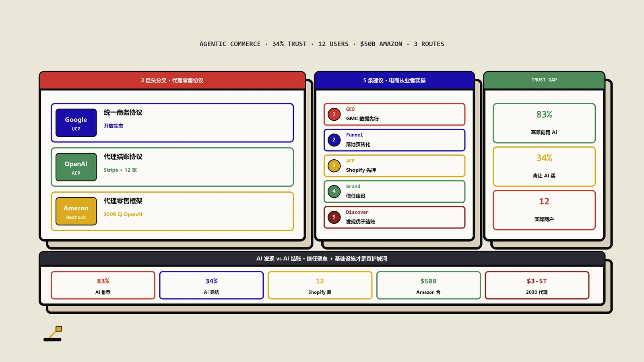Click the 'Stripe + 12 家' subtitle
644x362 pixels.
(x=120, y=170)
